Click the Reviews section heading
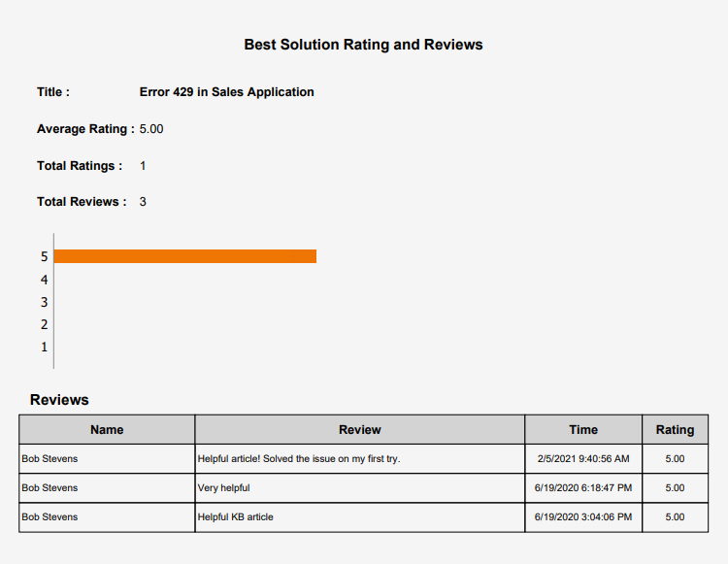This screenshot has width=728, height=564. coord(59,400)
